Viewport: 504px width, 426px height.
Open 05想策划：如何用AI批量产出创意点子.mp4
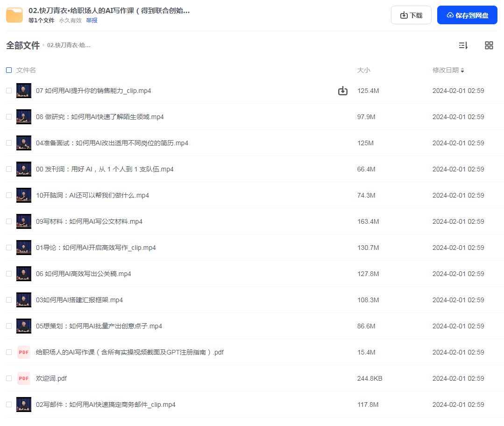[x=99, y=326]
